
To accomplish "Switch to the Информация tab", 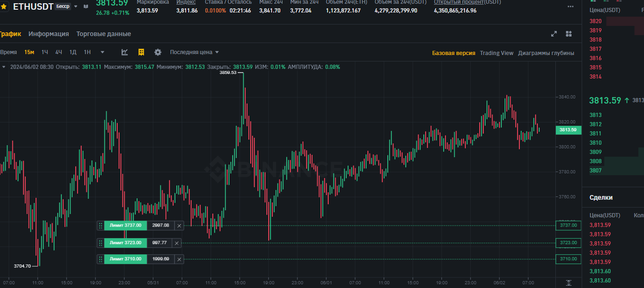I will click(48, 34).
